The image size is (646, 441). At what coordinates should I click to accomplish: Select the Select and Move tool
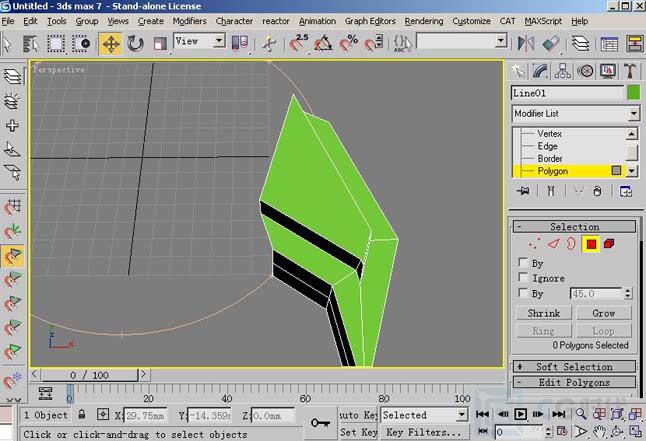point(110,44)
